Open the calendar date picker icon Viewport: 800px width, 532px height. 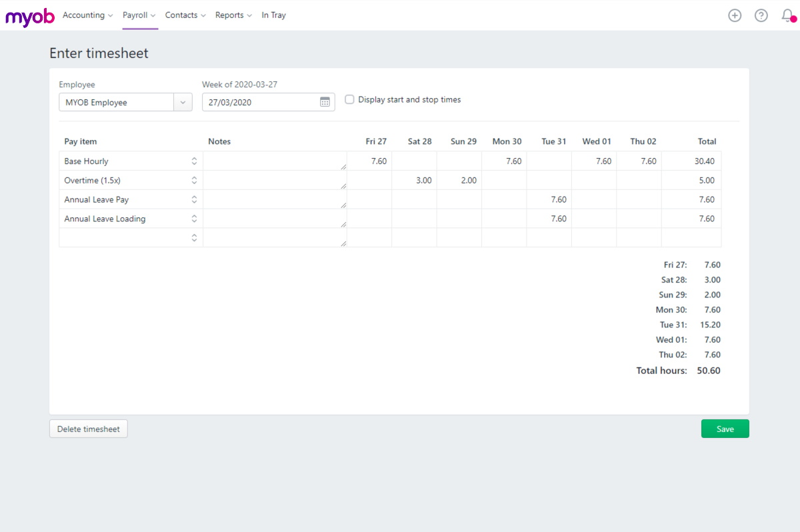point(325,102)
